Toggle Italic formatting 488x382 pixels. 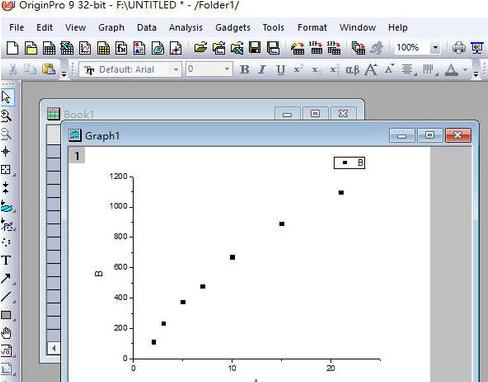262,69
